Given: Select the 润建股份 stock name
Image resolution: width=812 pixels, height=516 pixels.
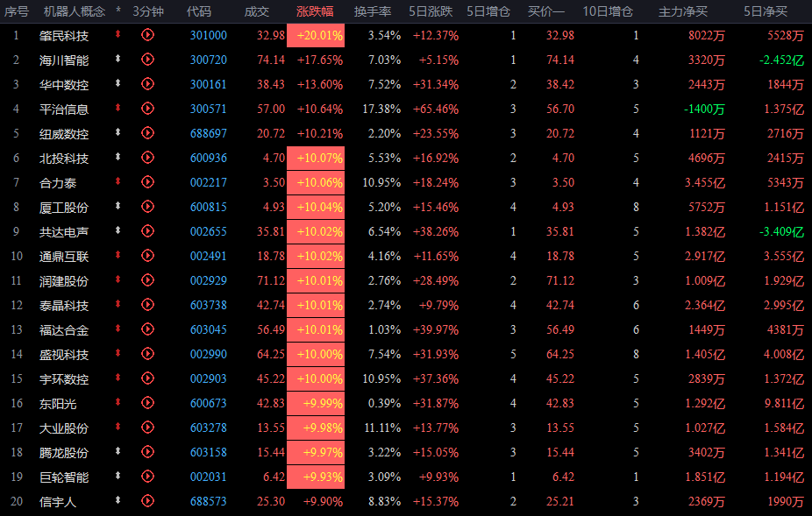Looking at the screenshot, I should click(x=64, y=281).
